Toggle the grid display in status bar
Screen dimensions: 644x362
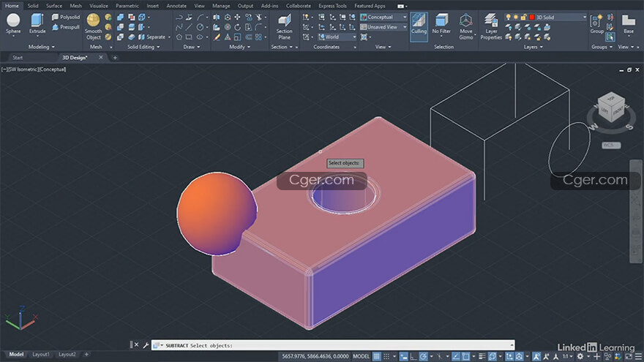(x=377, y=356)
